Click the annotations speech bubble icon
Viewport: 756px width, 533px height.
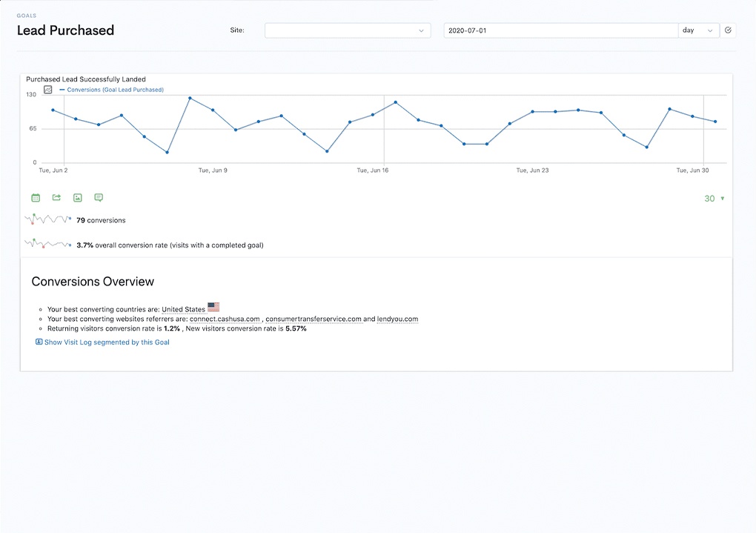click(x=99, y=198)
